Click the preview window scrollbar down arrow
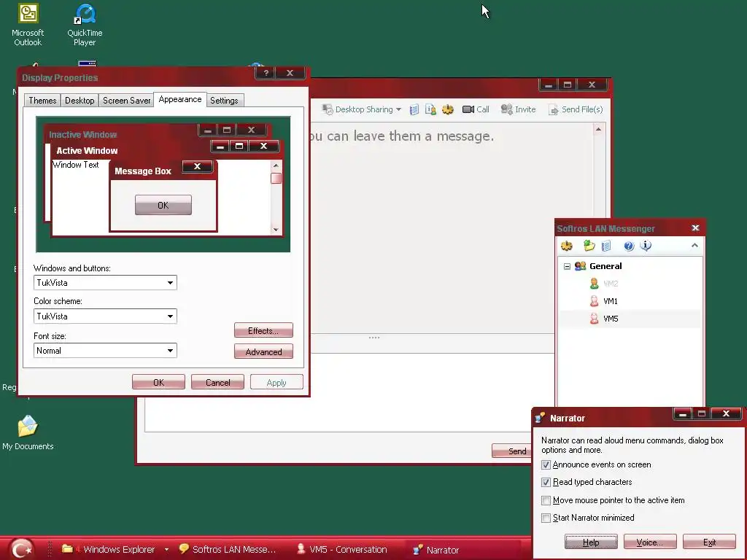 pos(276,230)
